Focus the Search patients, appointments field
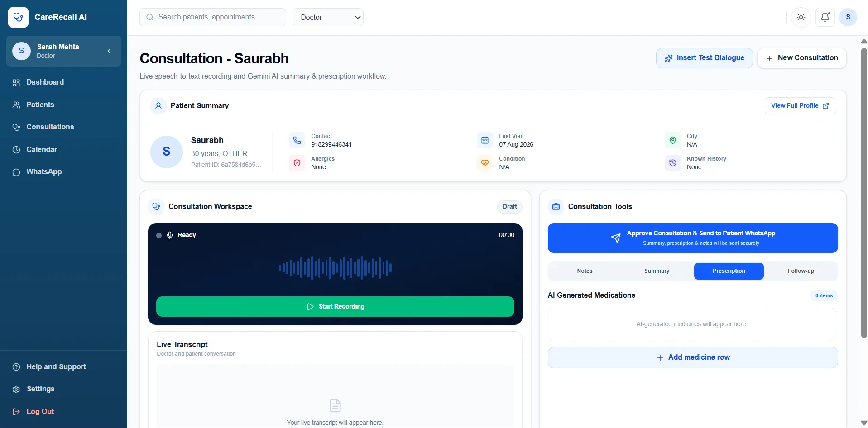 pos(213,17)
